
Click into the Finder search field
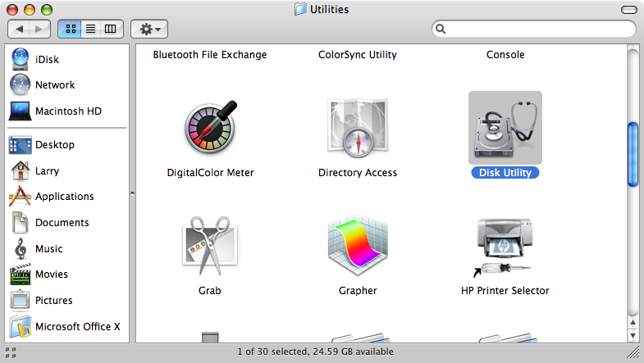[534, 29]
